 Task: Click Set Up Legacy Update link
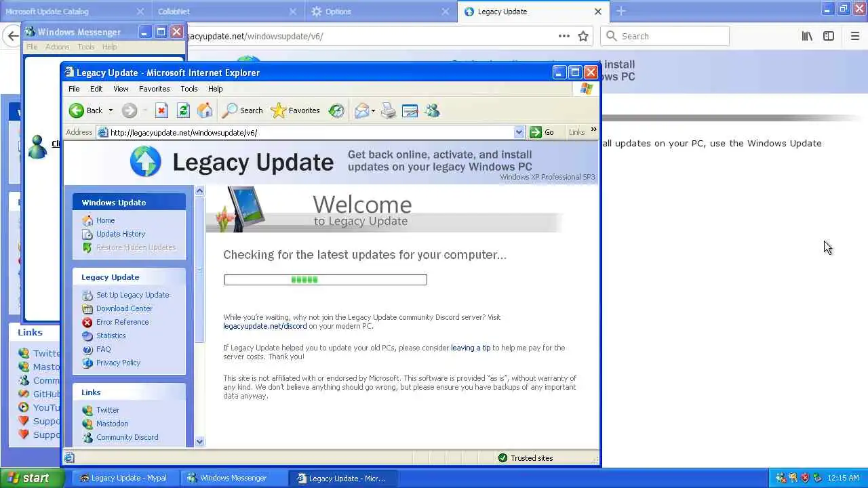[132, 295]
